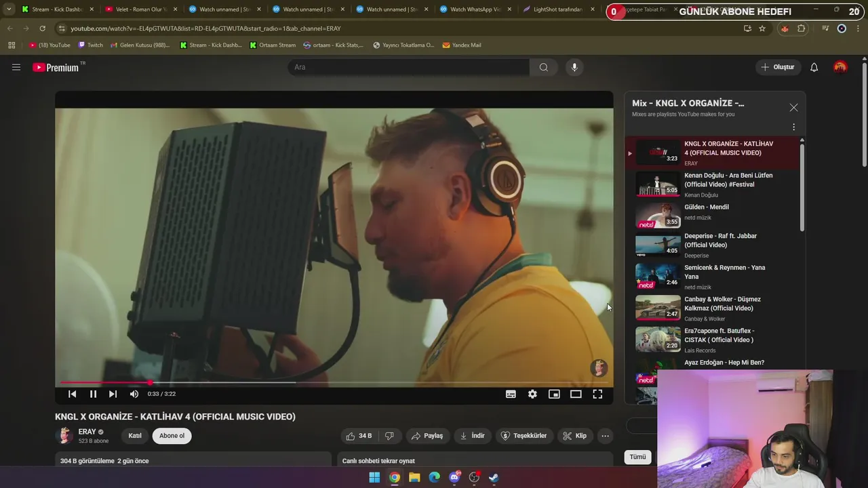Open the Yandex Mail bookmark
This screenshot has width=868, height=488.
pyautogui.click(x=462, y=45)
